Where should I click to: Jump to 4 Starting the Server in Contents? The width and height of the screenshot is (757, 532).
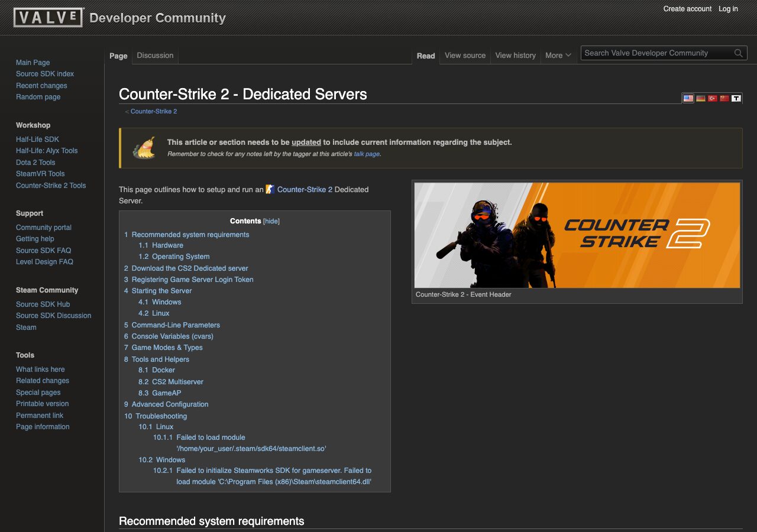coord(158,291)
